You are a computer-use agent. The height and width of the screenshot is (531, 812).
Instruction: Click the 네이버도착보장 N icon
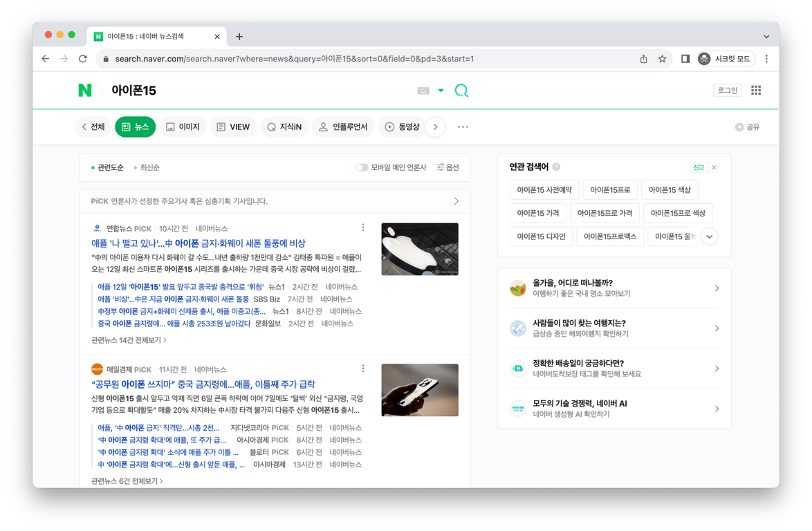pyautogui.click(x=518, y=369)
